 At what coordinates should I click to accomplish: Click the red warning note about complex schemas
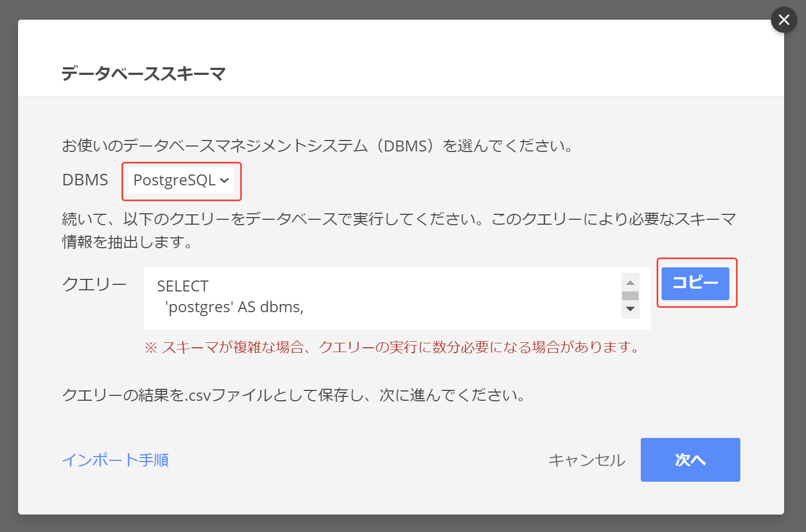click(392, 347)
